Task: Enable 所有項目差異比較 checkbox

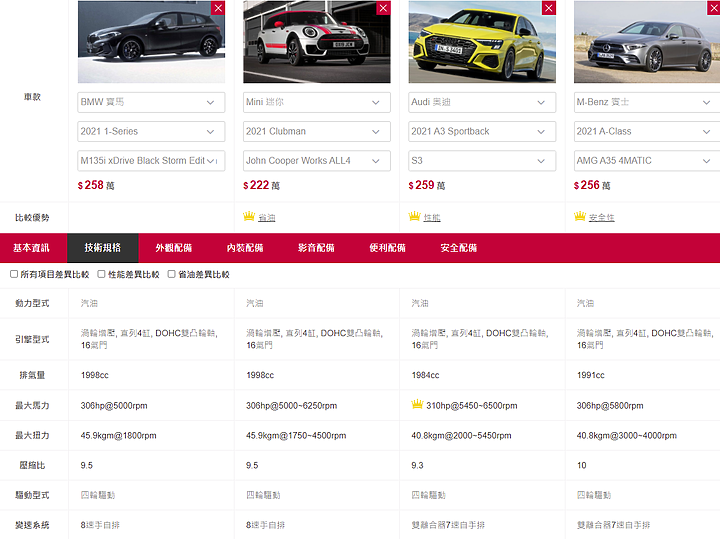Action: click(14, 274)
